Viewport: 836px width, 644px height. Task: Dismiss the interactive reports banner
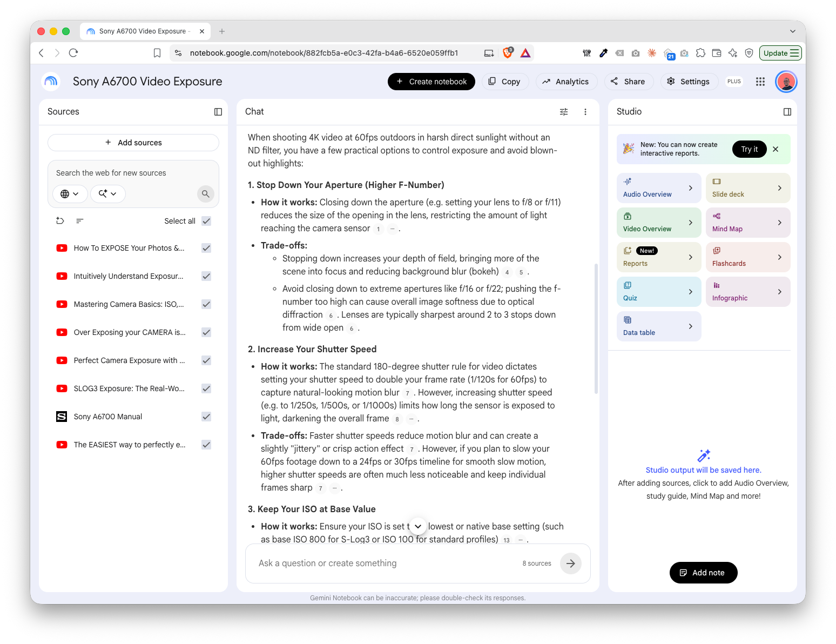(776, 149)
